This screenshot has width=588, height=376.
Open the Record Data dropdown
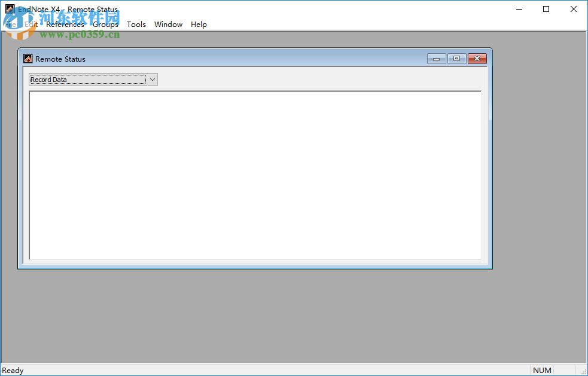pyautogui.click(x=93, y=79)
